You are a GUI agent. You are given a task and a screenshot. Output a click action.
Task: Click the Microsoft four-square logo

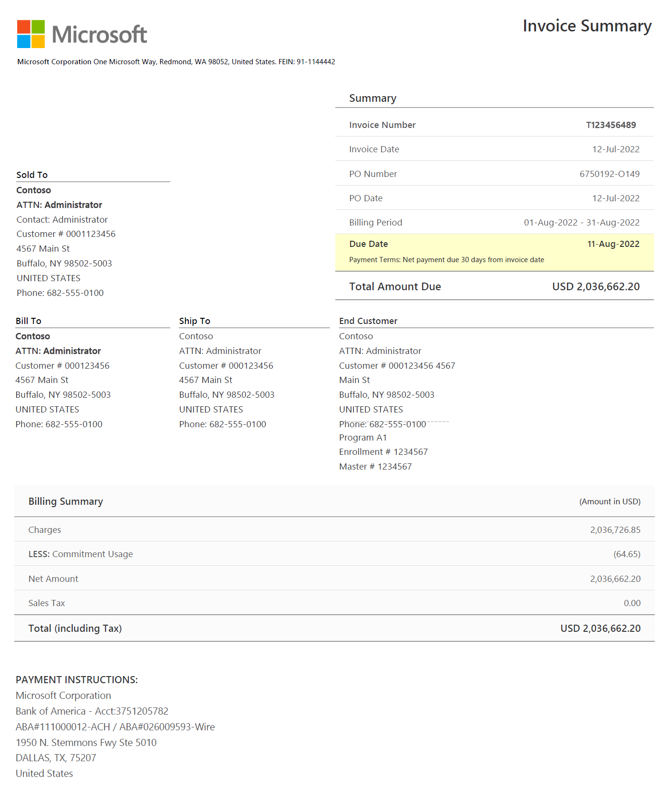pos(31,34)
